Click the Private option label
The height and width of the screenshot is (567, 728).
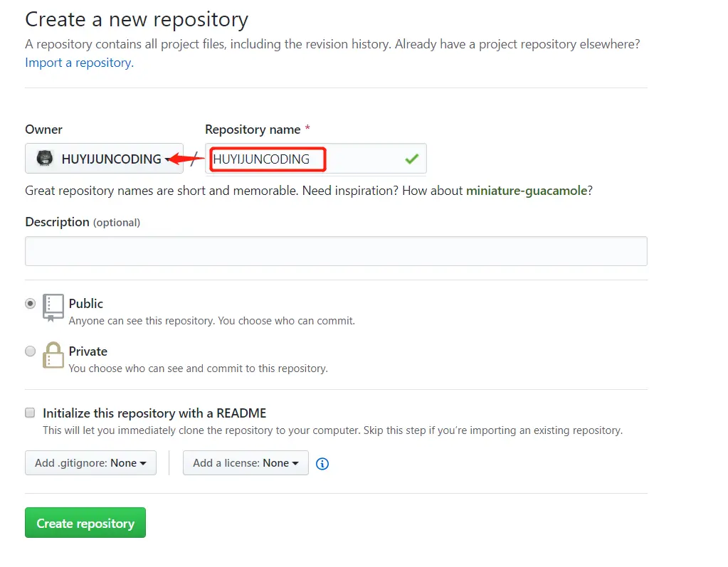(88, 351)
